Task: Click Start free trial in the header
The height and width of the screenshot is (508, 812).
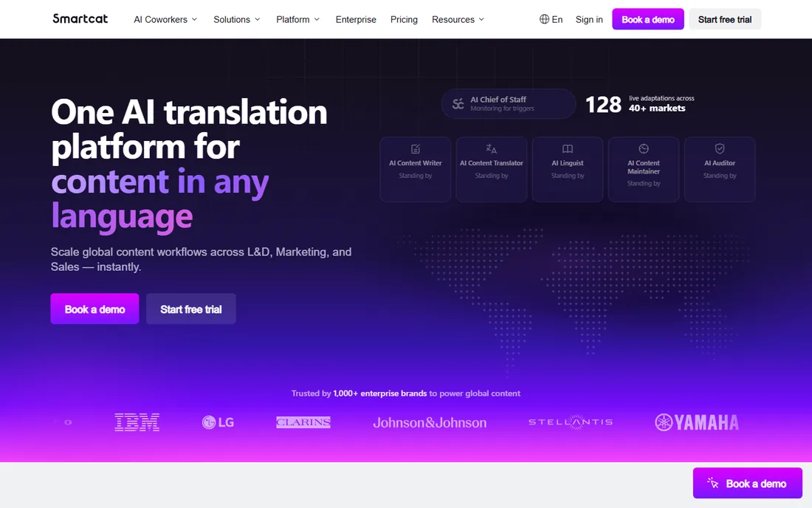Action: (x=724, y=19)
